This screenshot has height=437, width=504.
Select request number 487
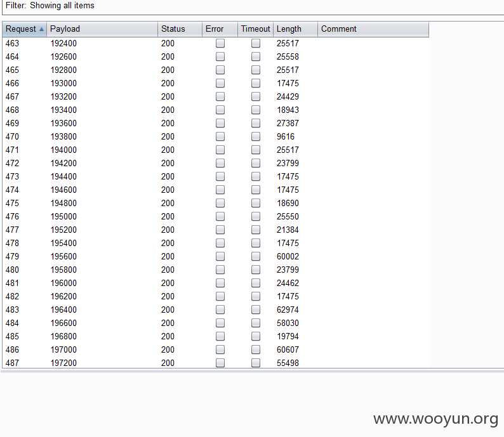12,363
